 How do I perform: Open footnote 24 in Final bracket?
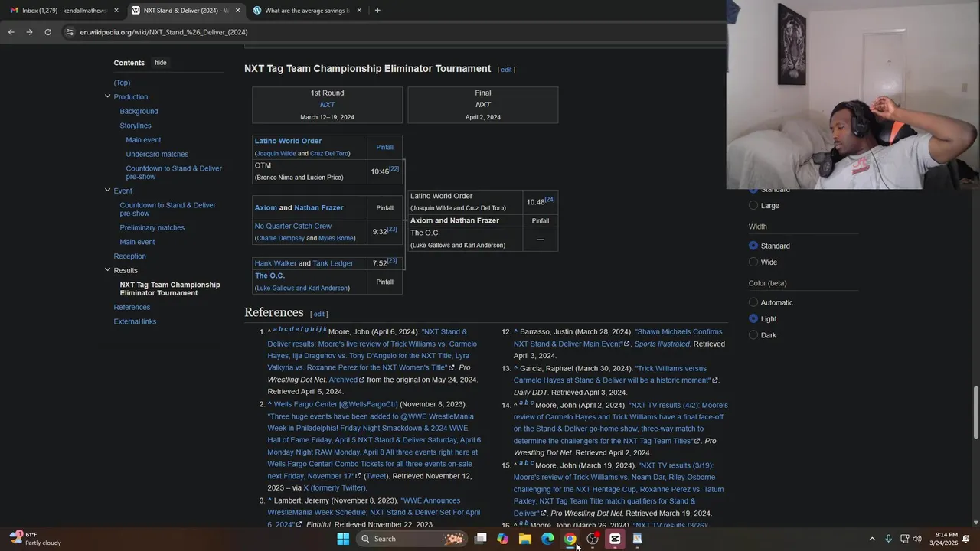[550, 200]
